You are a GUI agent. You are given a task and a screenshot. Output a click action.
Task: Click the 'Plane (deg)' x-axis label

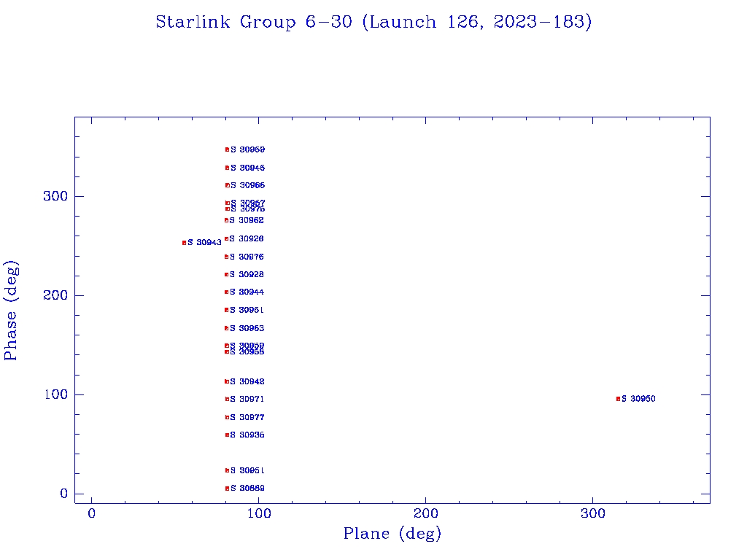pos(392,533)
